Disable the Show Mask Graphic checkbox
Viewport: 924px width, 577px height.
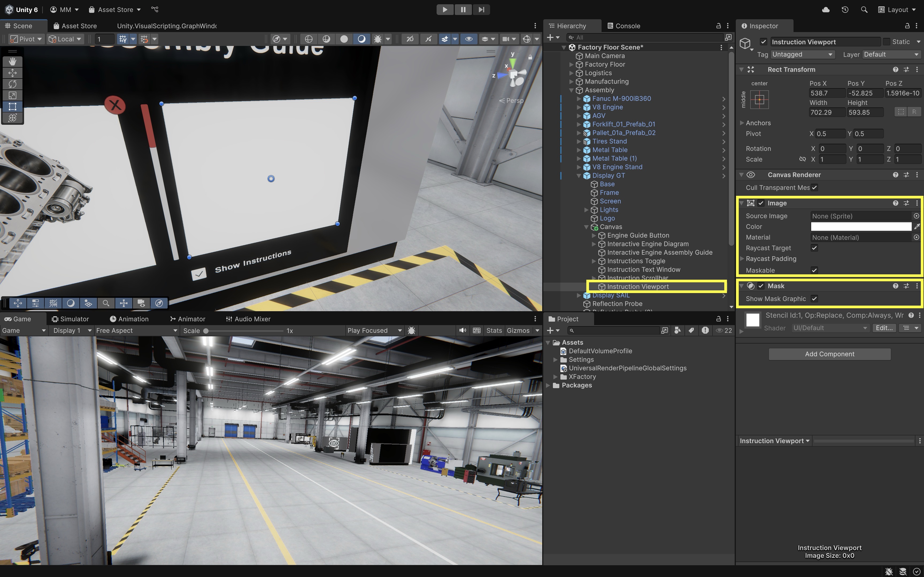click(x=814, y=299)
